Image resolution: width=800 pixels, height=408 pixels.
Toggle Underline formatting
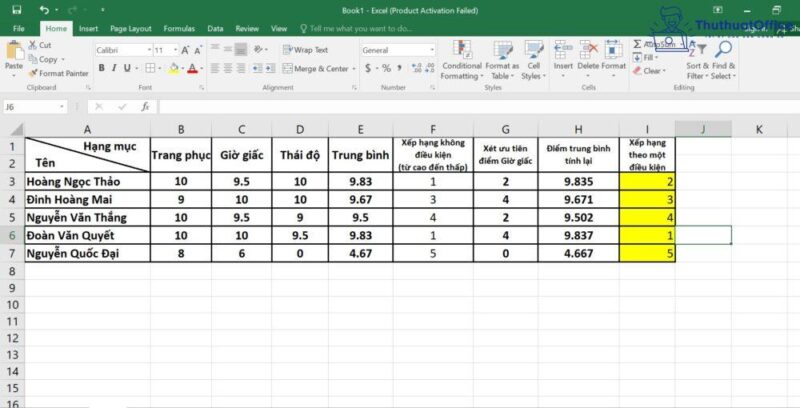[x=127, y=68]
